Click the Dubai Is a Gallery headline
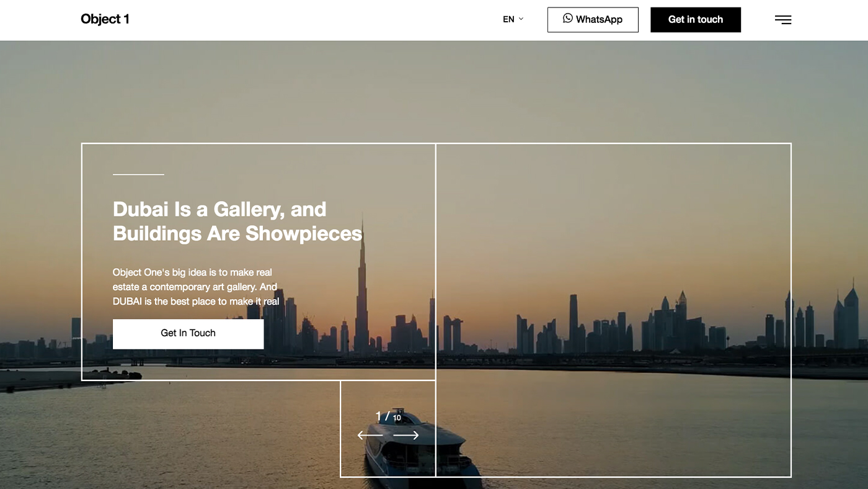868x489 pixels. 237,221
